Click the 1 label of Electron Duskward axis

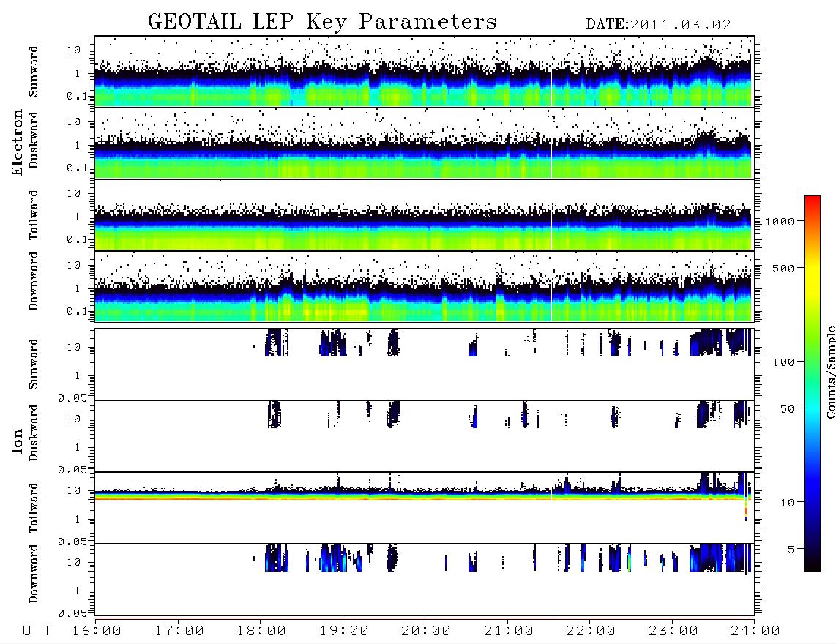[x=78, y=145]
